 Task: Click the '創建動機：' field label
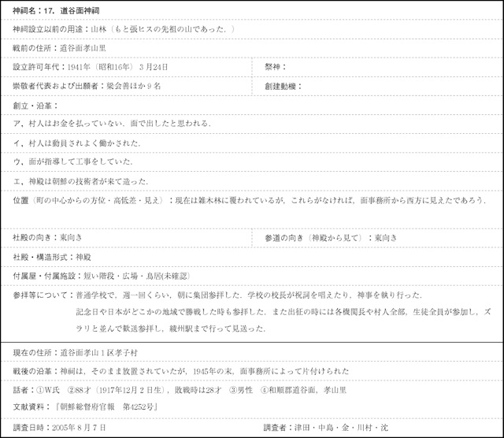tap(283, 86)
